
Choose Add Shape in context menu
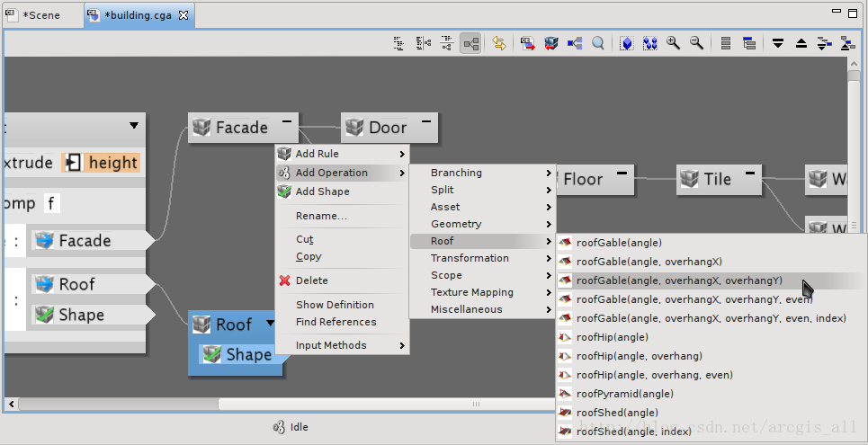342,191
